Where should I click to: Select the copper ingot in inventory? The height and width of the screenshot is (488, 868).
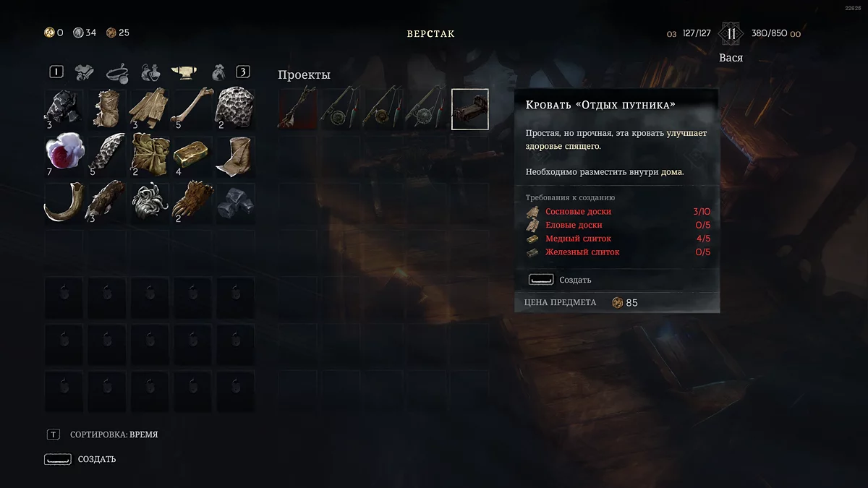tap(192, 155)
